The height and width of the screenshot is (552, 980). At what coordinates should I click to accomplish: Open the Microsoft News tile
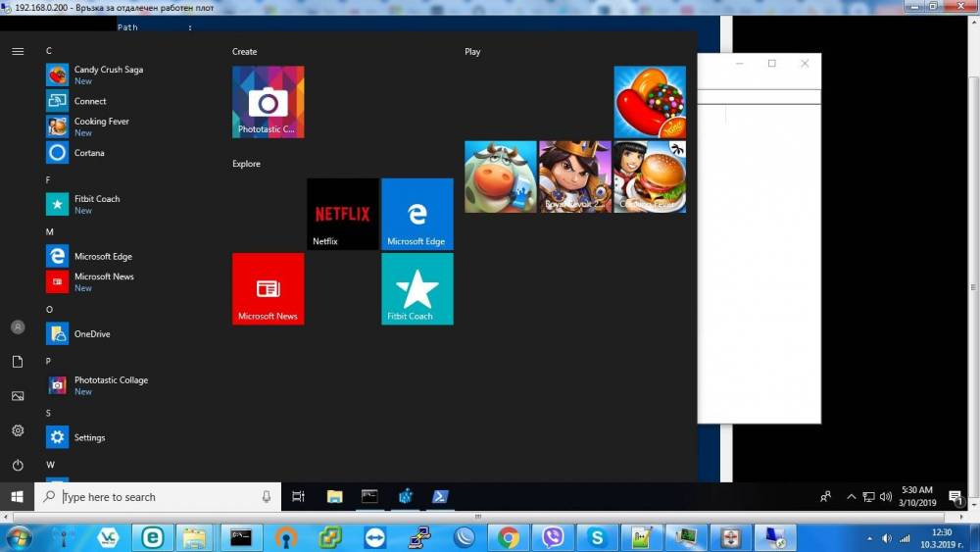(x=269, y=289)
